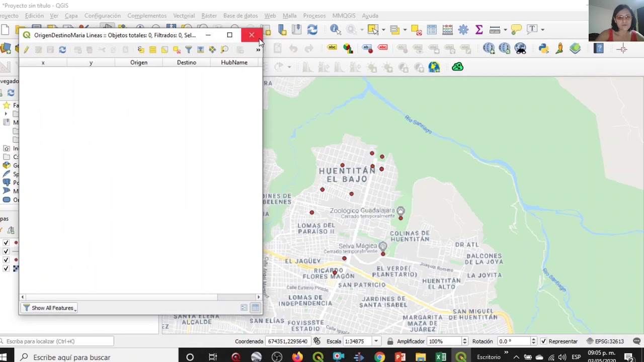The width and height of the screenshot is (644, 362).
Task: Open the Complementos menu
Action: point(147,16)
